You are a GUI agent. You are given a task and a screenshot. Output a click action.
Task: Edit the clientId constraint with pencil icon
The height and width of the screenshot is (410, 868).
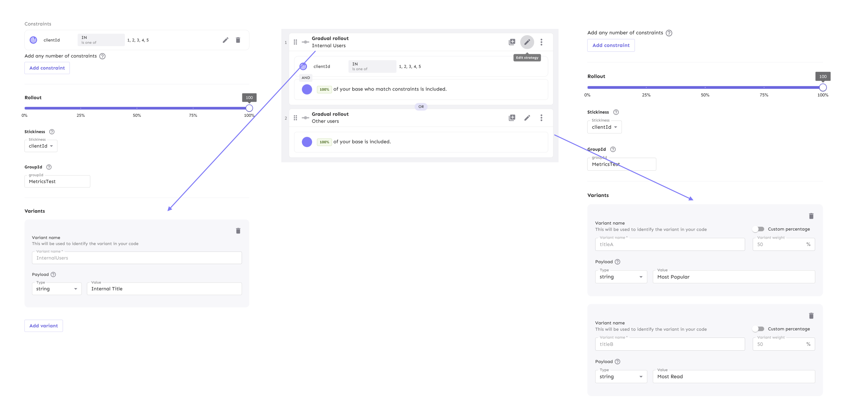[225, 40]
